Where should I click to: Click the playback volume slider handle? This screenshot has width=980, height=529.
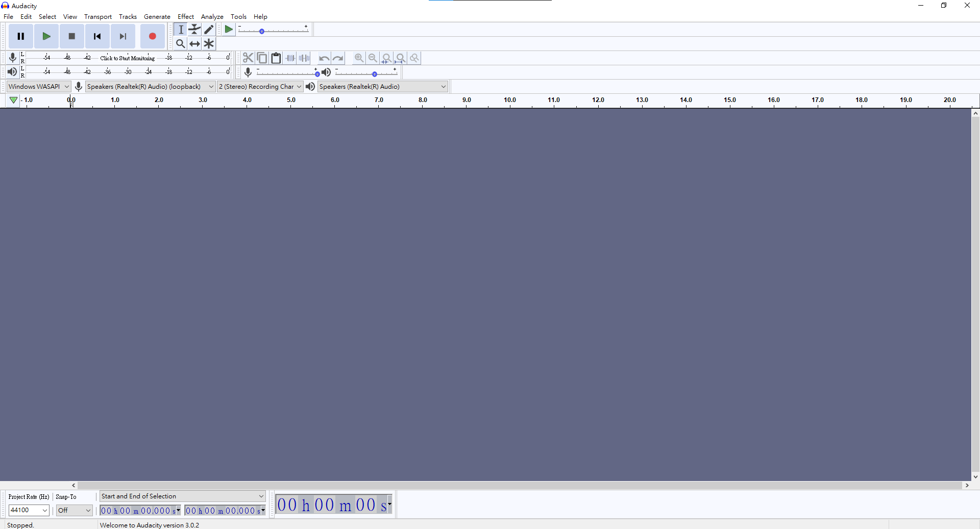(375, 74)
